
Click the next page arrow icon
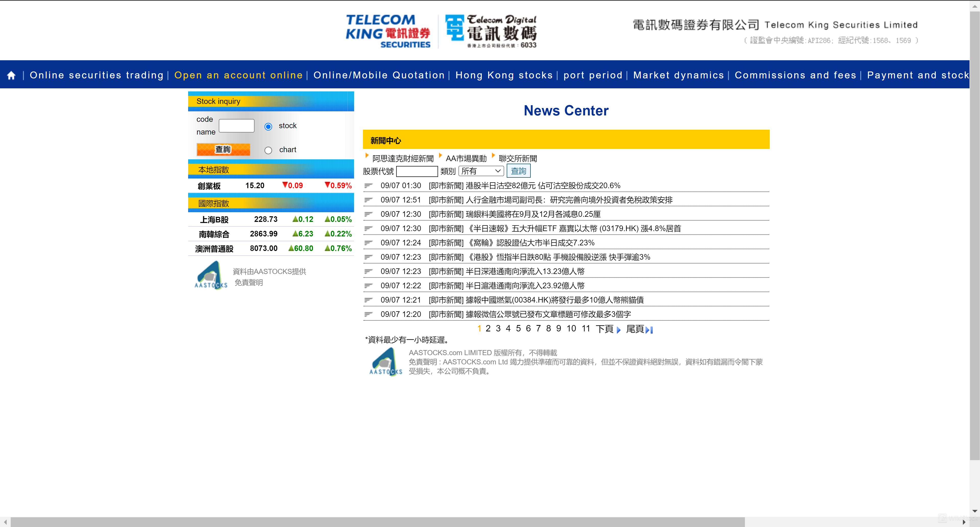pyautogui.click(x=618, y=330)
